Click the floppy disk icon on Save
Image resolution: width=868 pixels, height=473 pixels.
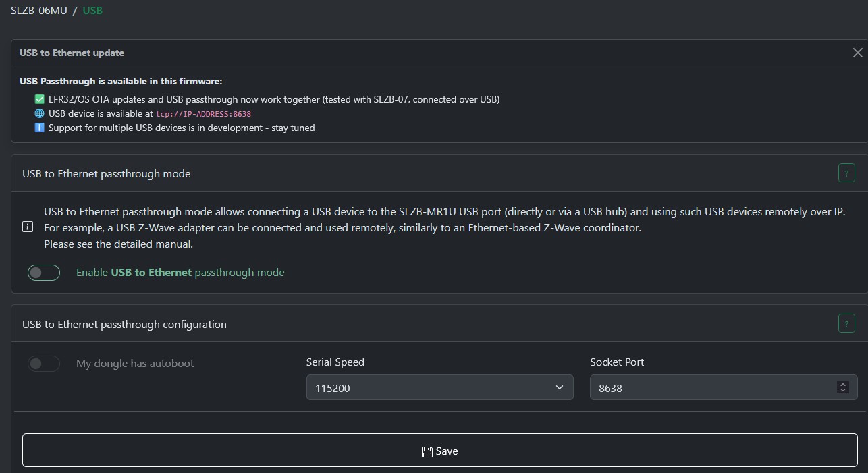[x=427, y=451]
